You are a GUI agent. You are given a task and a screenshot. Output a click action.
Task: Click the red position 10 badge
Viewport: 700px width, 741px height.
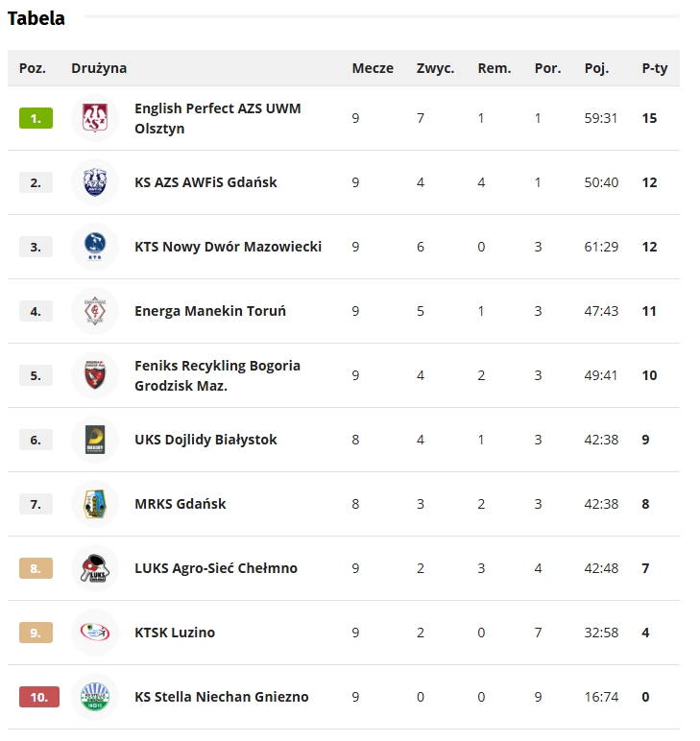pos(38,697)
